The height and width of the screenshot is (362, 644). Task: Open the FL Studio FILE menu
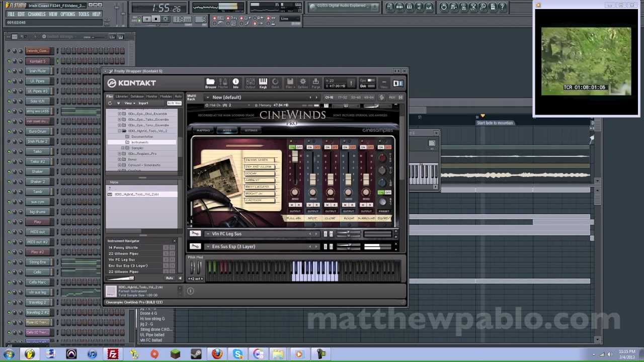11,14
